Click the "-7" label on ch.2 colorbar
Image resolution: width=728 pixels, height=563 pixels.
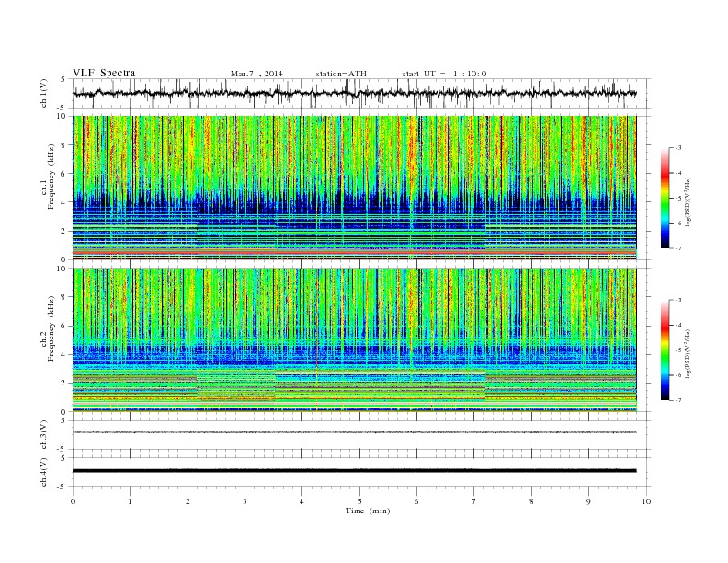coord(677,400)
